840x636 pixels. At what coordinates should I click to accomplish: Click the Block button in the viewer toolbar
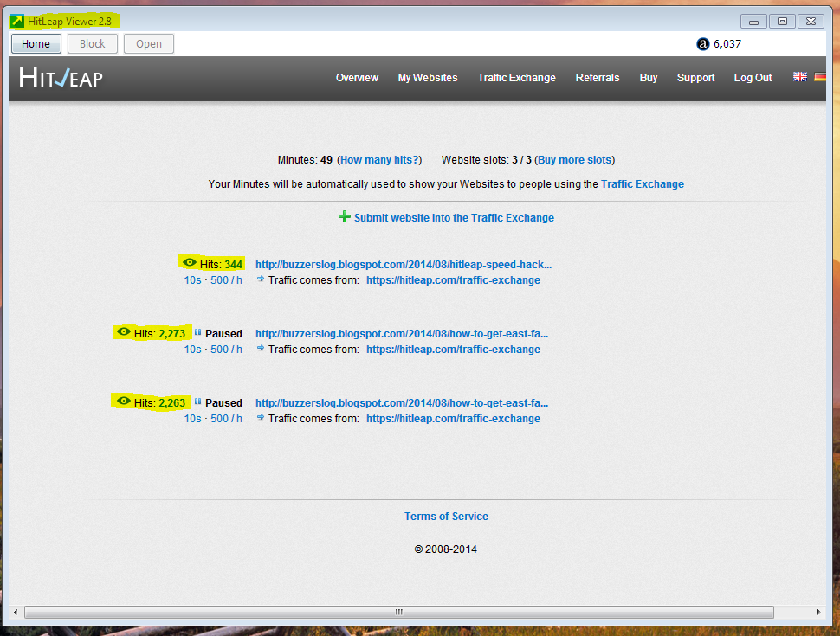tap(92, 44)
